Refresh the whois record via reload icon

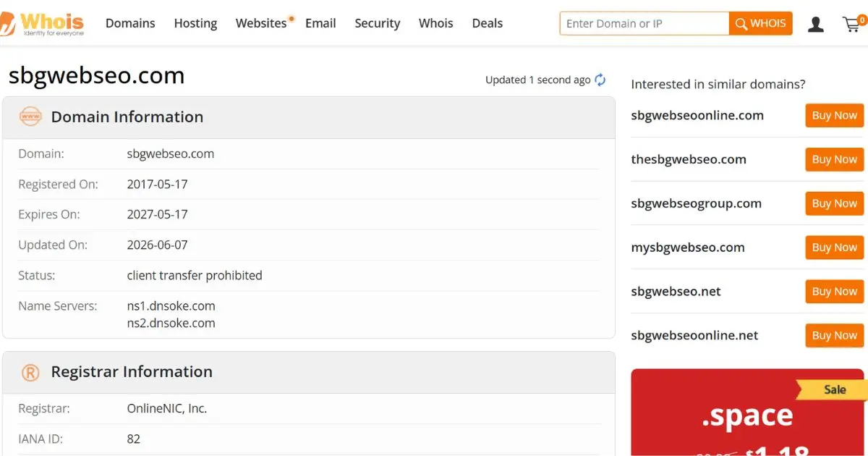click(x=600, y=80)
